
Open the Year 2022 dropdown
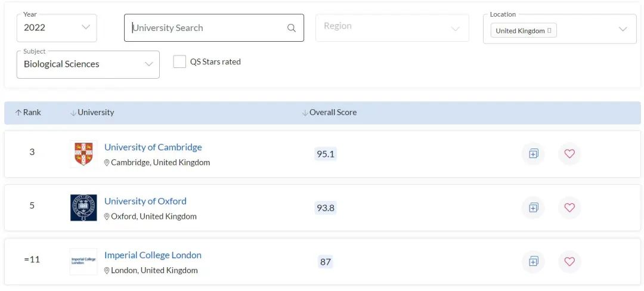click(57, 28)
